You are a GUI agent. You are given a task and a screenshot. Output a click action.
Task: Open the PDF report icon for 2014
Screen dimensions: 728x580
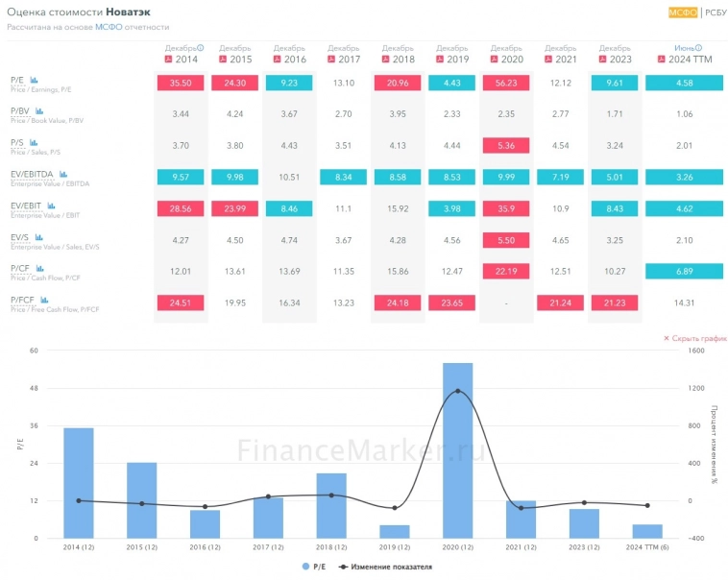(168, 60)
